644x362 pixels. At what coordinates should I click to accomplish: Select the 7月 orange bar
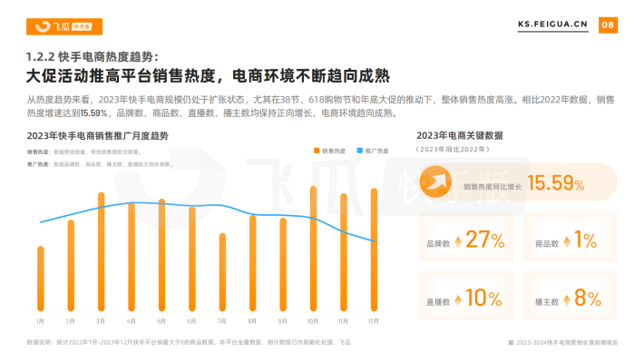click(x=222, y=272)
